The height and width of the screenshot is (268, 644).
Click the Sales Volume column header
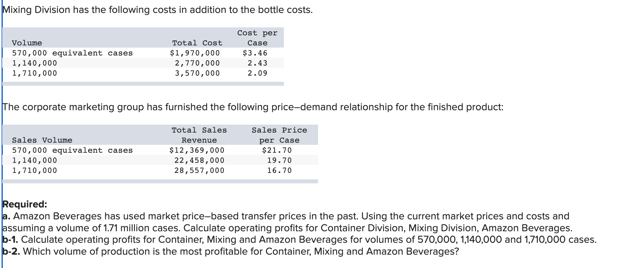click(x=42, y=140)
